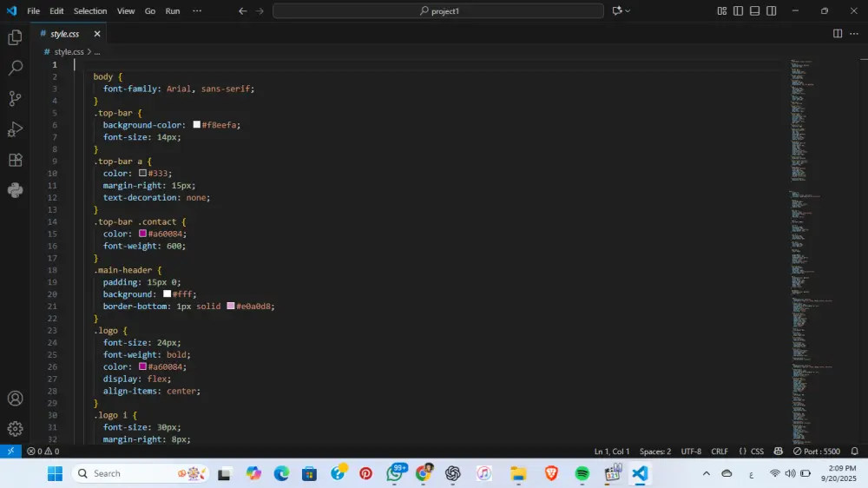Click style.css in the breadcrumb
868x488 pixels.
(x=69, y=51)
